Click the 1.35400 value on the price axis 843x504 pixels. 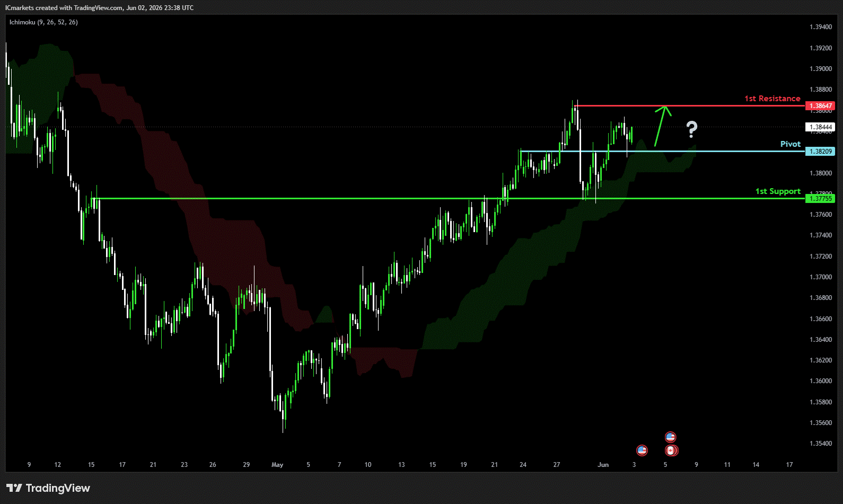821,444
